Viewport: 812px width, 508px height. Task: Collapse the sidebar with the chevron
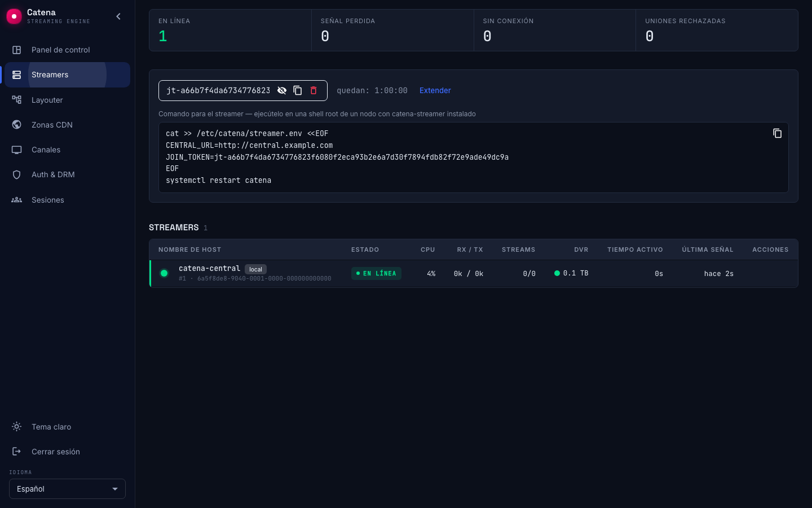point(118,16)
